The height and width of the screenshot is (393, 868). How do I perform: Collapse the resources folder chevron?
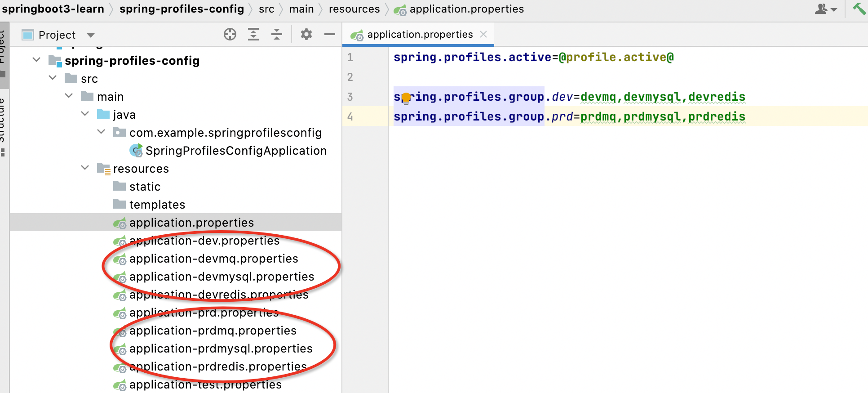85,168
